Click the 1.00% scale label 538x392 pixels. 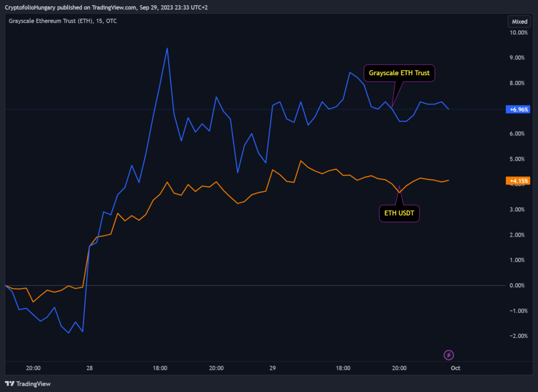coord(517,260)
